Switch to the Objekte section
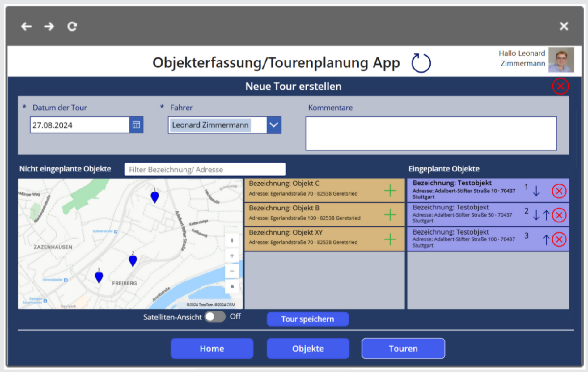588x372 pixels. coord(308,348)
